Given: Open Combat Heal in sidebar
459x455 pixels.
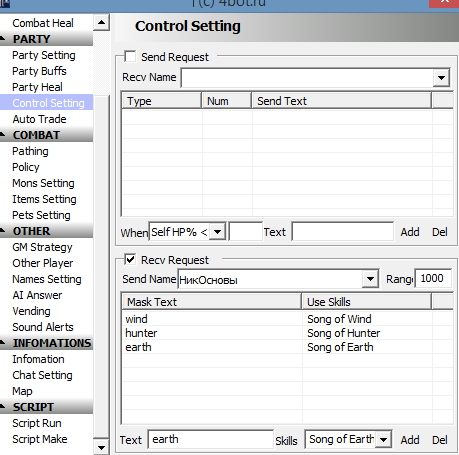Looking at the screenshot, I should tap(43, 23).
